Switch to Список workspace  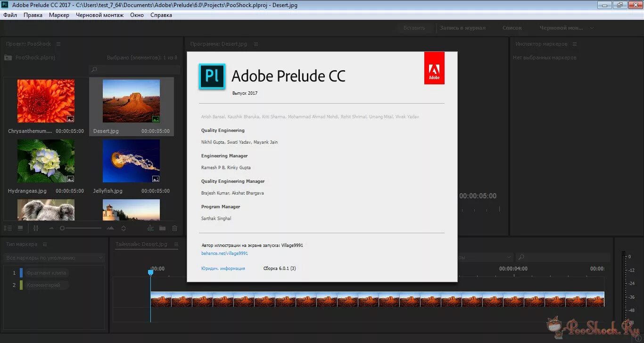tap(512, 28)
